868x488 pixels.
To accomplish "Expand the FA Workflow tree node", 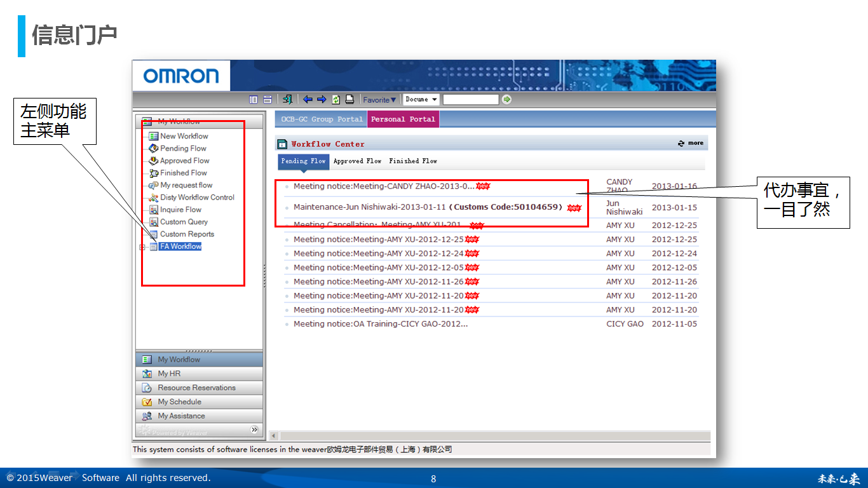I will point(142,247).
